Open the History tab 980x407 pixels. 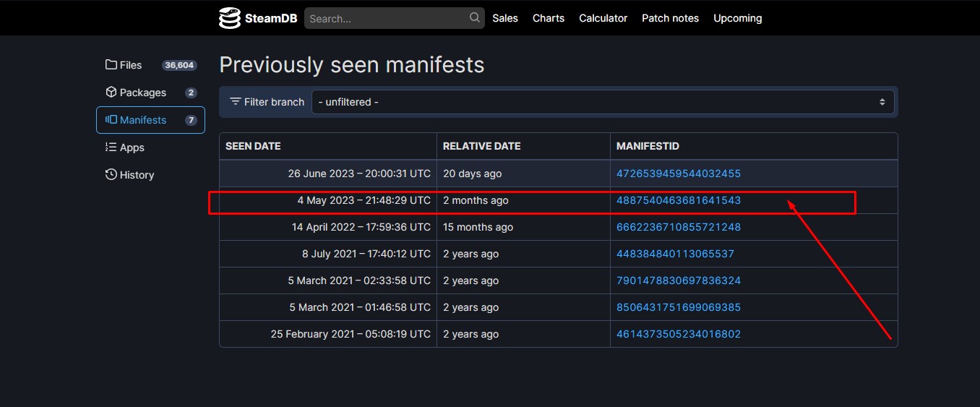(150, 175)
